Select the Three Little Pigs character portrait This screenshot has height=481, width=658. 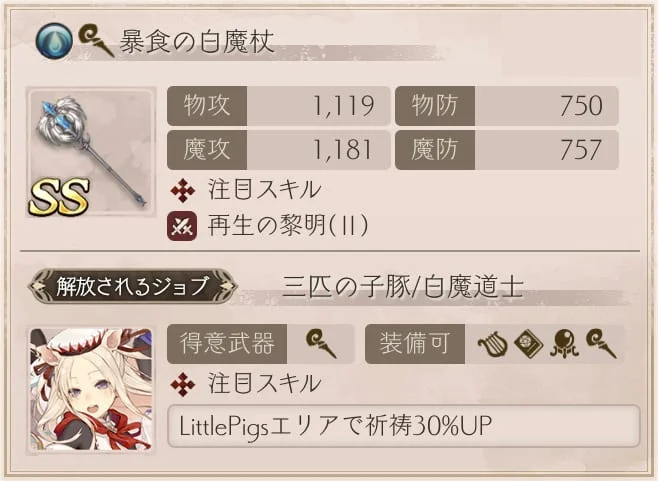tap(91, 390)
